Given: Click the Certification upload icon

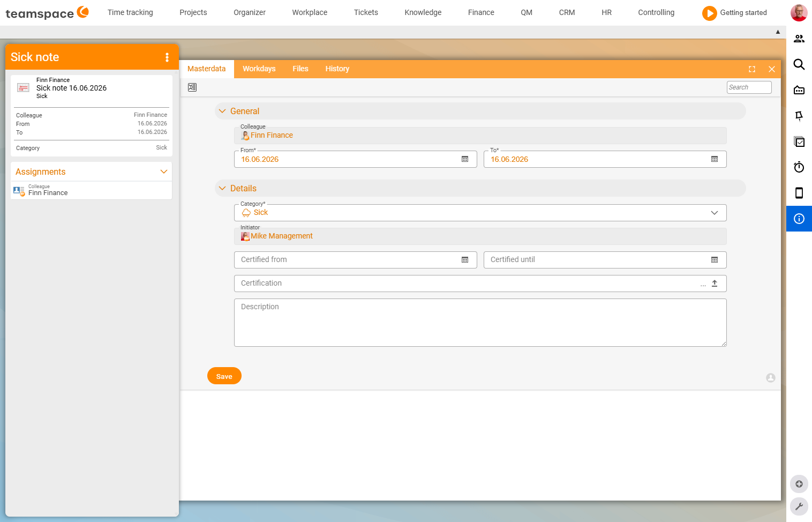Looking at the screenshot, I should pos(715,284).
